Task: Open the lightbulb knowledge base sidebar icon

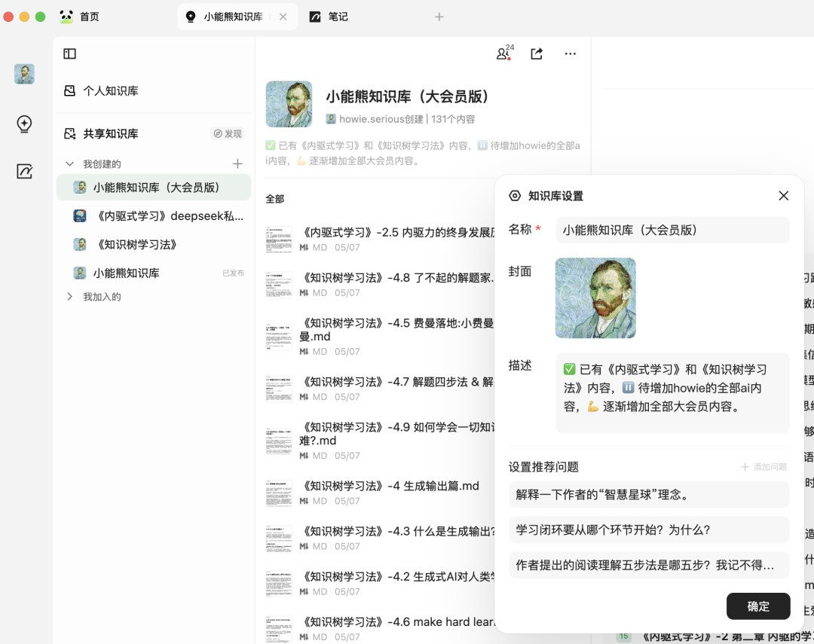Action: [24, 124]
